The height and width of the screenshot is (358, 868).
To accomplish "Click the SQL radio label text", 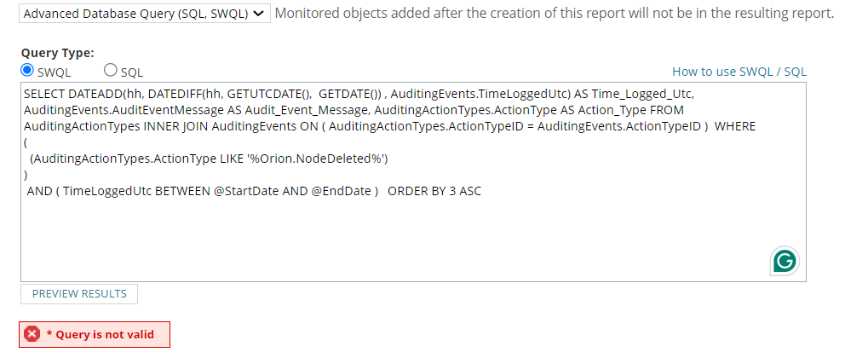I will point(132,72).
